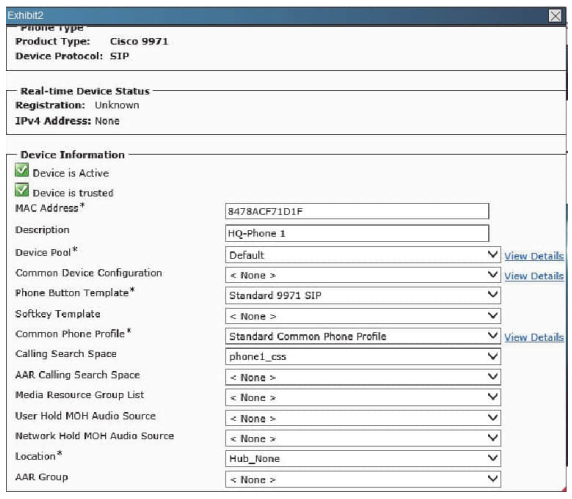The width and height of the screenshot is (572, 499).
Task: Toggle the Device is trusted checkbox
Action: coord(22,190)
